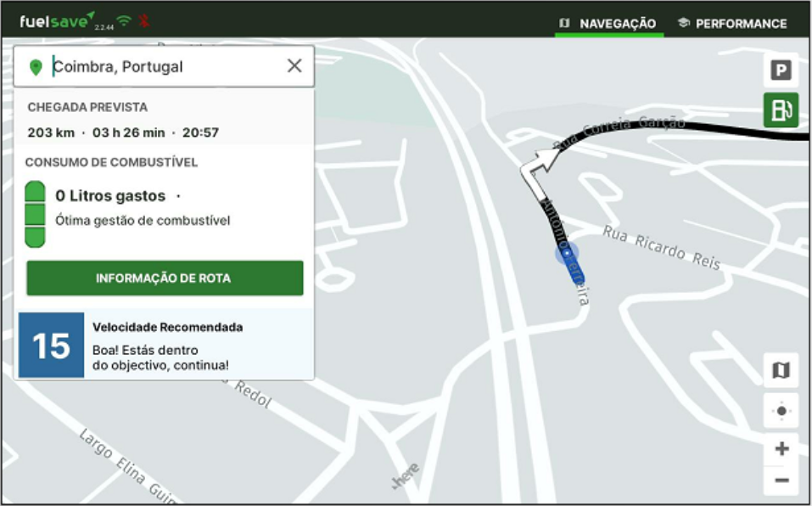Open the map layers icon
Image resolution: width=812 pixels, height=506 pixels.
tap(781, 370)
